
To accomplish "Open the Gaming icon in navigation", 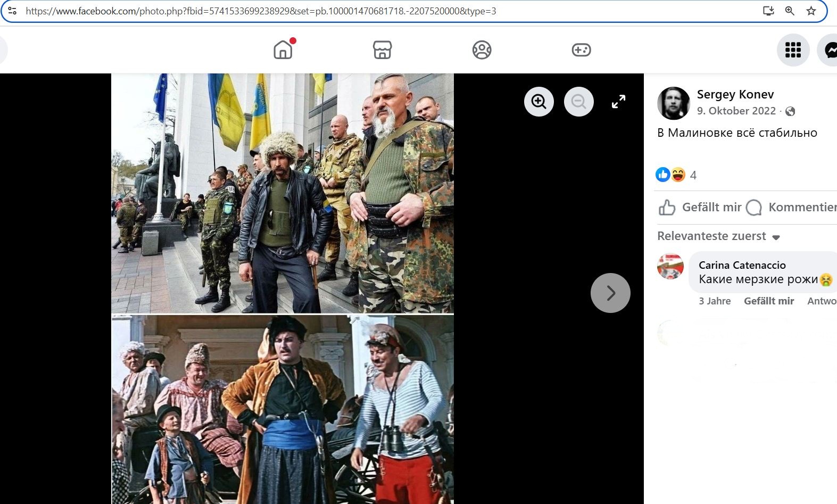I will [x=581, y=50].
